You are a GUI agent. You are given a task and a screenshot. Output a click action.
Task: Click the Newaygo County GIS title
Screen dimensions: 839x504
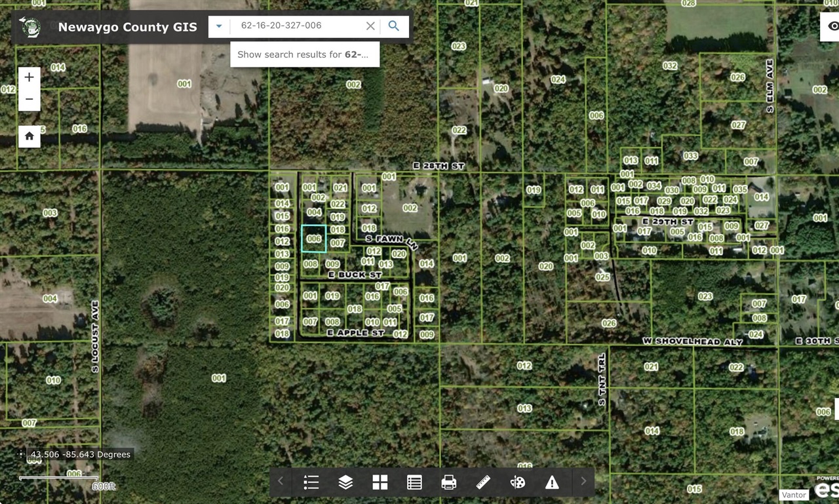coord(127,27)
